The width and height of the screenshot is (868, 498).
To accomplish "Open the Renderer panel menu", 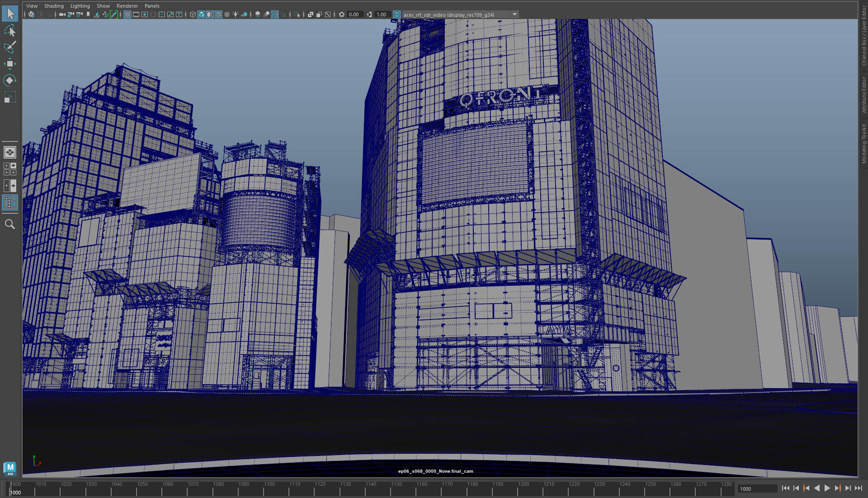I will 127,6.
